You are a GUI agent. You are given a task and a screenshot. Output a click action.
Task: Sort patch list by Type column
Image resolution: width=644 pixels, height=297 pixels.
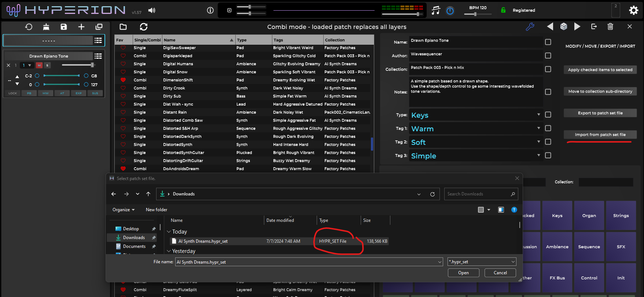click(x=253, y=40)
